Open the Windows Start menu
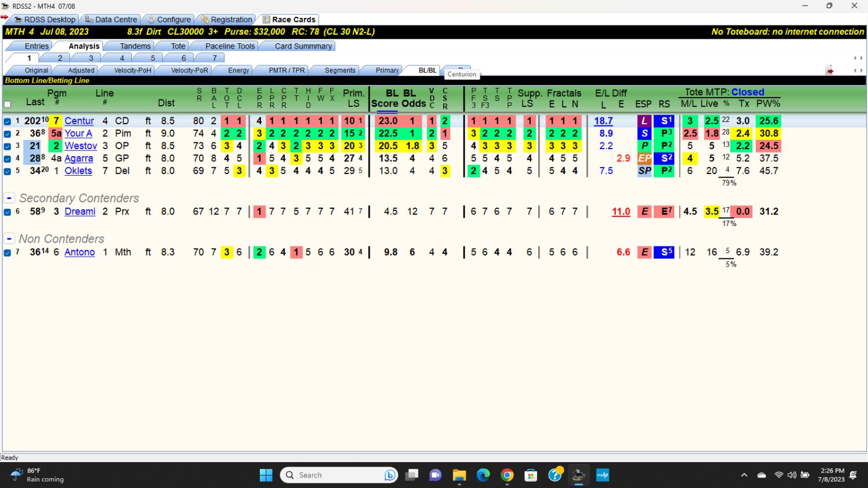 [266, 475]
